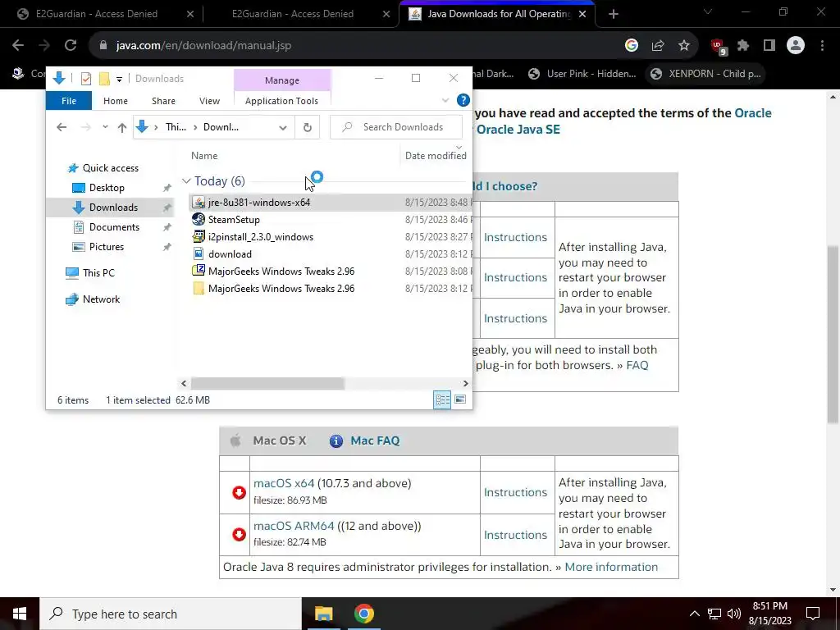Select This PC in the navigation pane

[x=98, y=272]
